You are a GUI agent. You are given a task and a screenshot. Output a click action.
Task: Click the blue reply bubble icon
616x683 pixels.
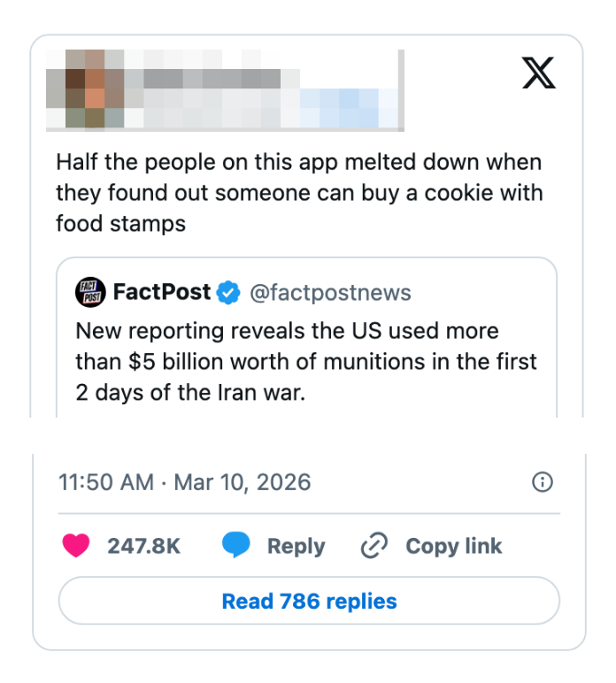[x=235, y=546]
